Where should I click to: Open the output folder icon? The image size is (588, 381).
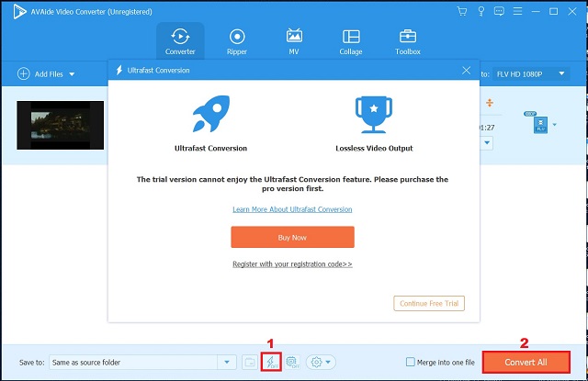[250, 363]
